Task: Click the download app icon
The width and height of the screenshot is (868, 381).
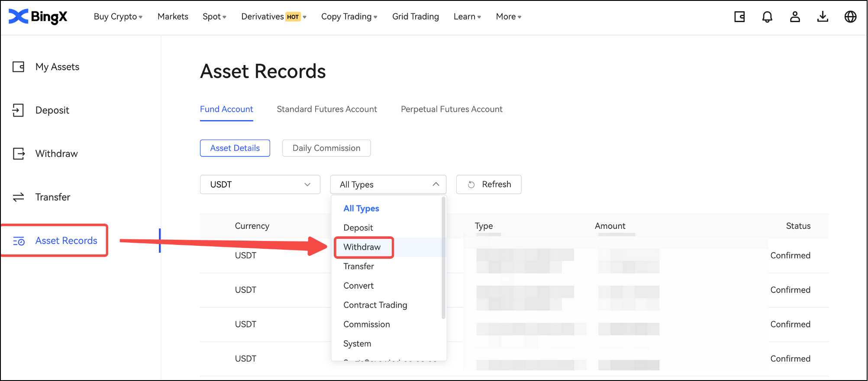Action: [823, 17]
